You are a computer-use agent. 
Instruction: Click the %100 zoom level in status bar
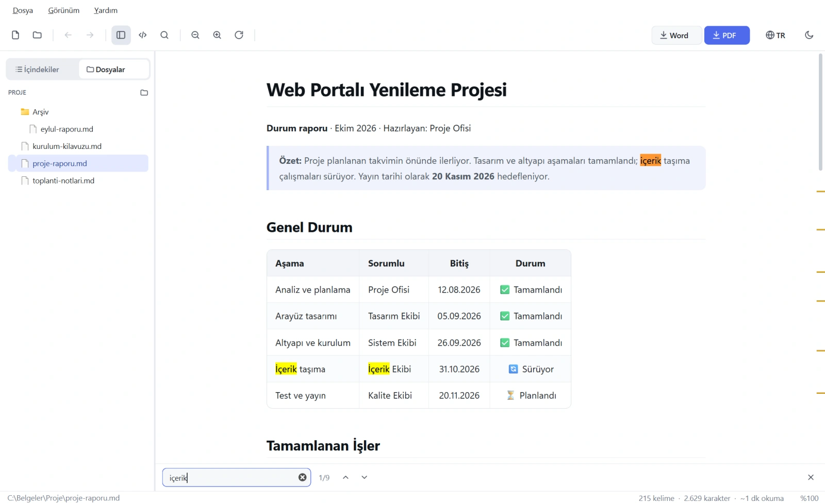pyautogui.click(x=810, y=498)
